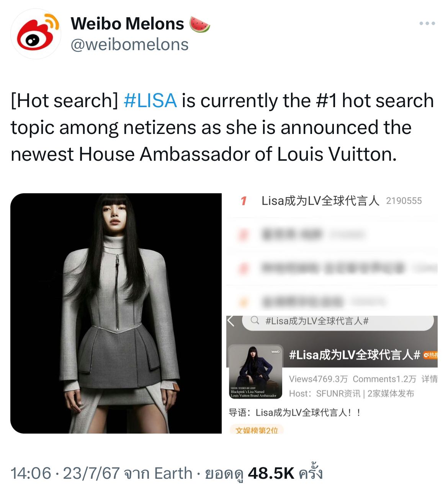Tap the 文娱榜第2位 ranking tag

tap(257, 430)
